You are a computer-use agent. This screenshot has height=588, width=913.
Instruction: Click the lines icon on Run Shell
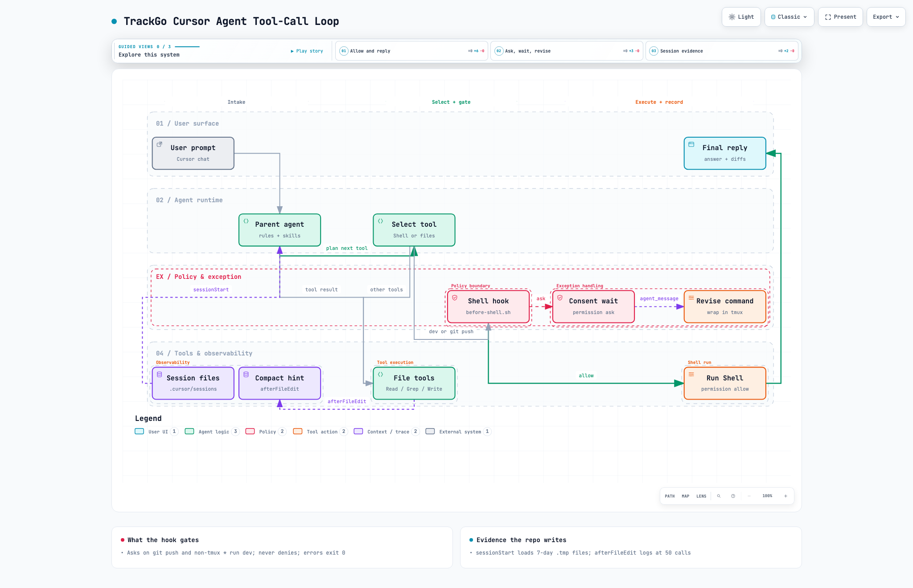[691, 375]
